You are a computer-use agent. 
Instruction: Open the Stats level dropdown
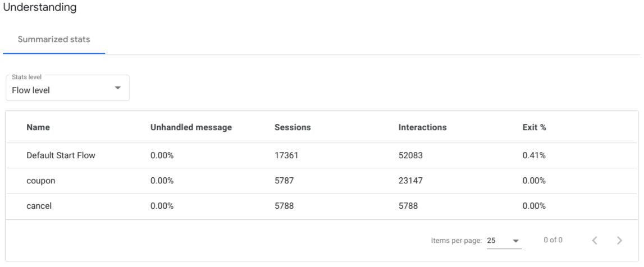[67, 89]
